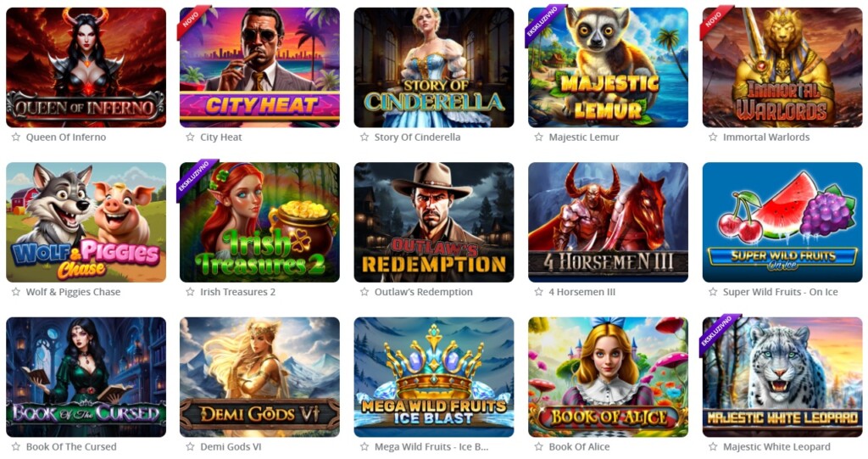
Task: Launch City Heat game tile
Action: pos(259,67)
